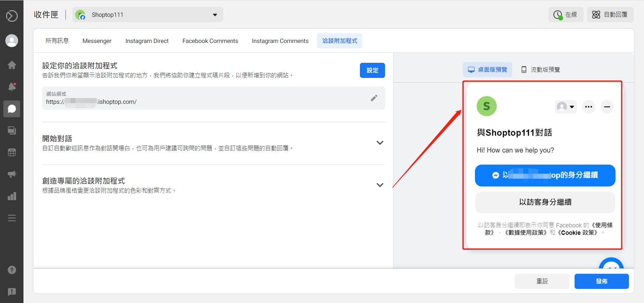Click the blue continue as account button
This screenshot has width=644, height=303.
click(x=545, y=175)
